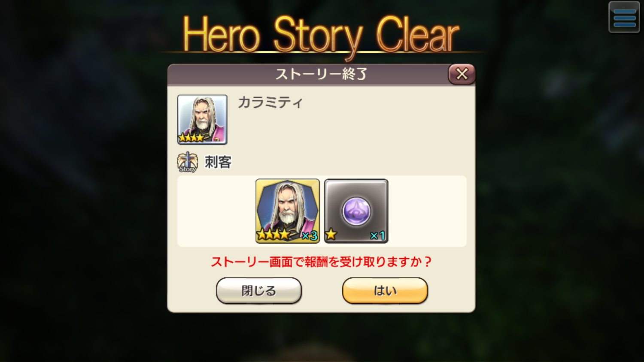Close the ストーリー終了 dialog with X
The width and height of the screenshot is (644, 362).
click(x=462, y=74)
